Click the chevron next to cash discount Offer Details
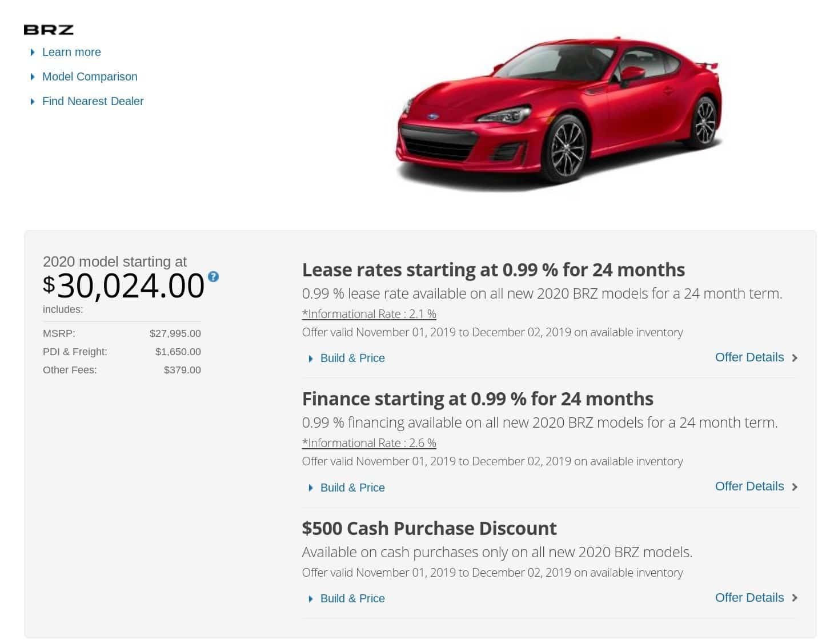Viewport: 838px width, 644px height. click(x=794, y=598)
